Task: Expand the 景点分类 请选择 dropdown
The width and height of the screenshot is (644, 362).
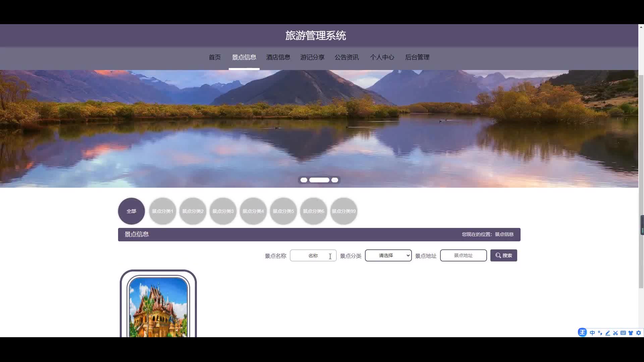Action: click(388, 255)
